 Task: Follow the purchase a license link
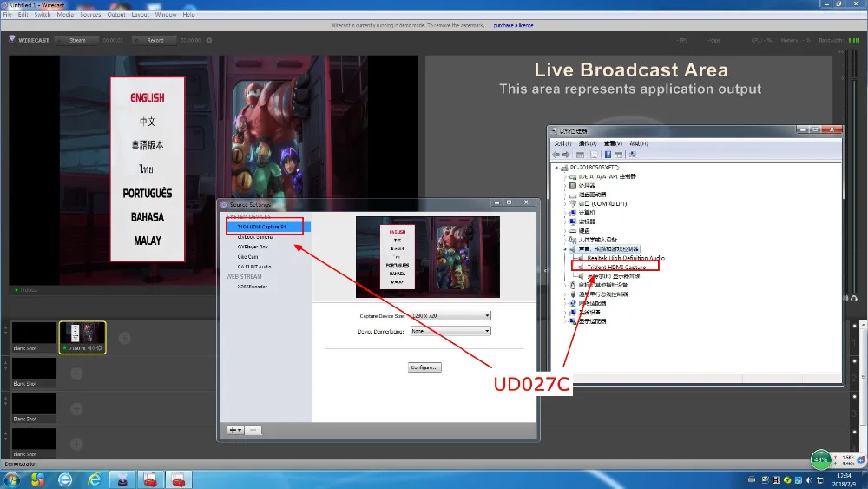(x=513, y=25)
